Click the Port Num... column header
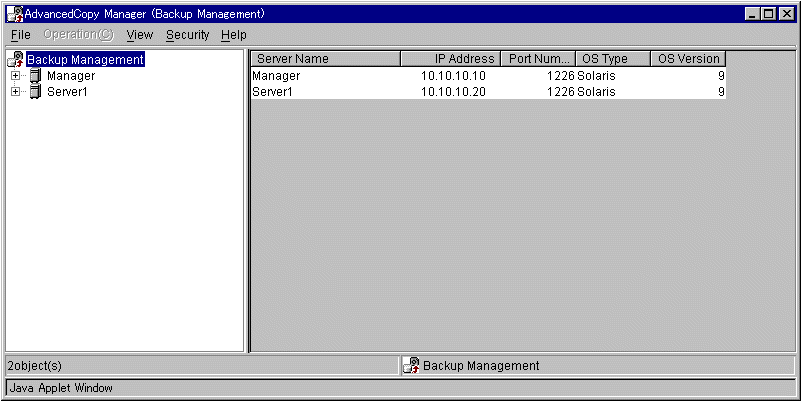 pos(539,59)
